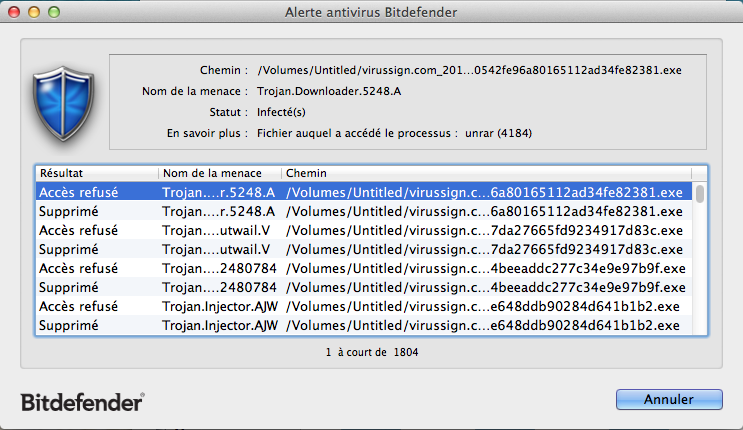Click path ending e648ddb90284d641b1b2.exe in Accès refusé row
This screenshot has width=743, height=430.
coord(483,306)
